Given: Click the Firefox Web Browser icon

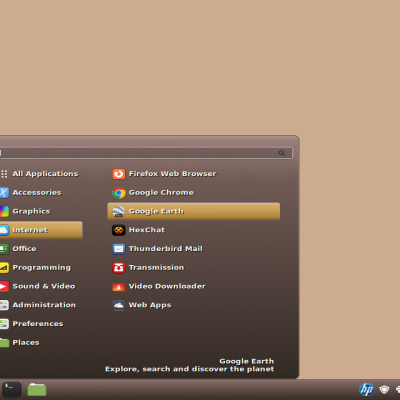Looking at the screenshot, I should [119, 174].
